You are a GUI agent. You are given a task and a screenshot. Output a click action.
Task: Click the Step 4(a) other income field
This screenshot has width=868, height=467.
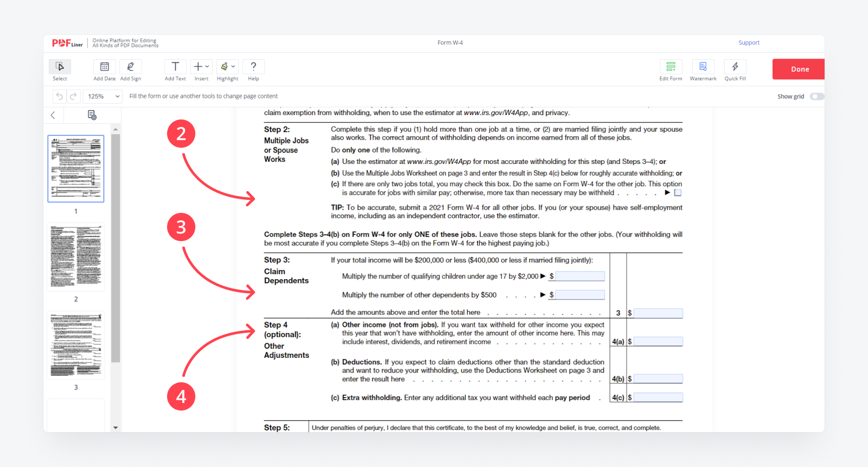click(658, 342)
